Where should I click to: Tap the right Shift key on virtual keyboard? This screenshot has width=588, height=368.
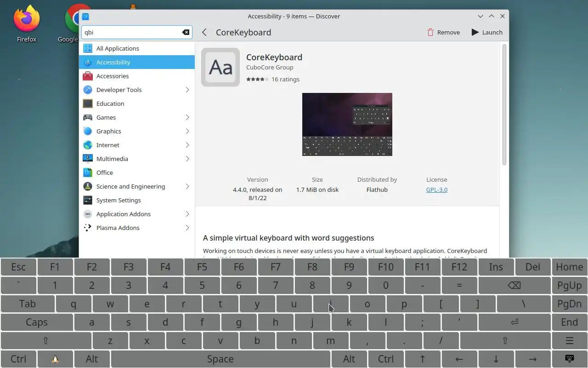click(505, 341)
